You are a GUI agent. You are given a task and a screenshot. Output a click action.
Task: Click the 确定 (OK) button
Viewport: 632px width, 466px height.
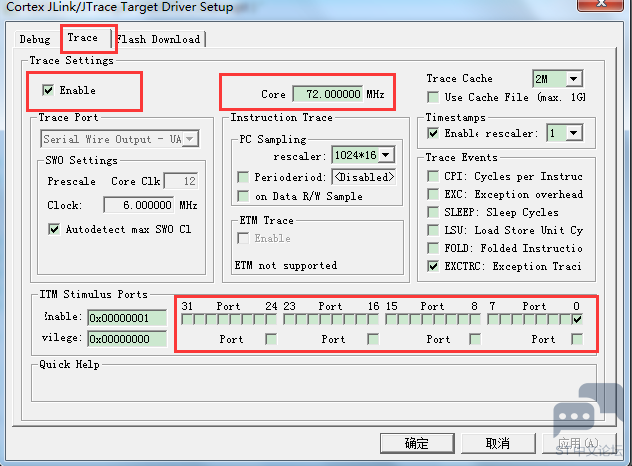tap(417, 443)
